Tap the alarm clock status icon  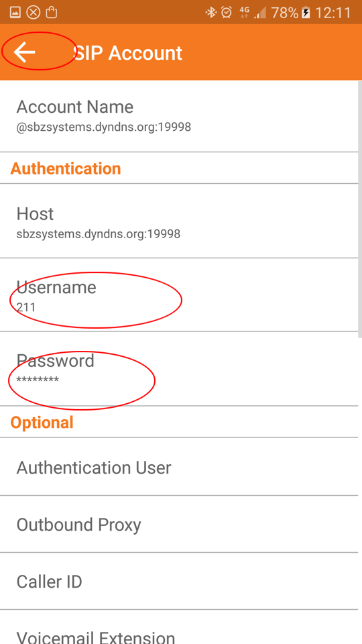tap(226, 13)
